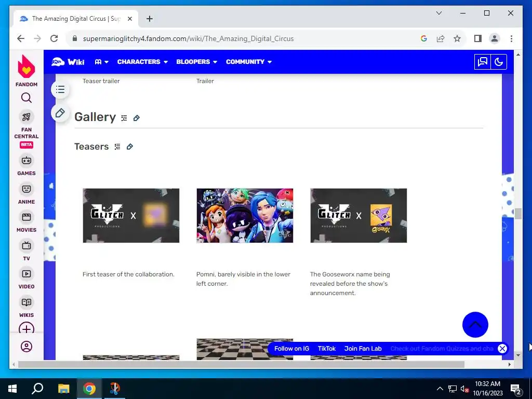Open the Windows Start menu
Viewport: 532px width, 399px height.
12,389
